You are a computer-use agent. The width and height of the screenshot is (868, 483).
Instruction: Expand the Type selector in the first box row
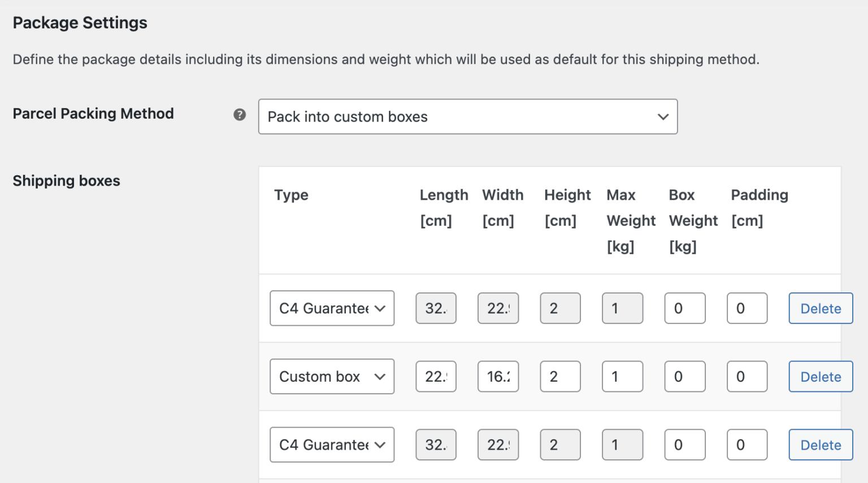point(332,308)
